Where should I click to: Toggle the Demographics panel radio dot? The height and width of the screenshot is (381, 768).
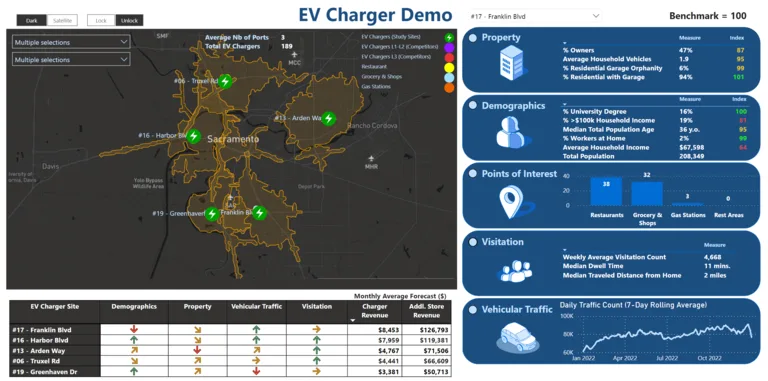(473, 106)
